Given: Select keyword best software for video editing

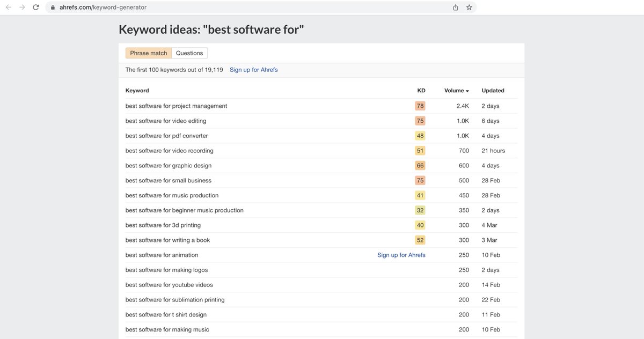Looking at the screenshot, I should [x=166, y=121].
